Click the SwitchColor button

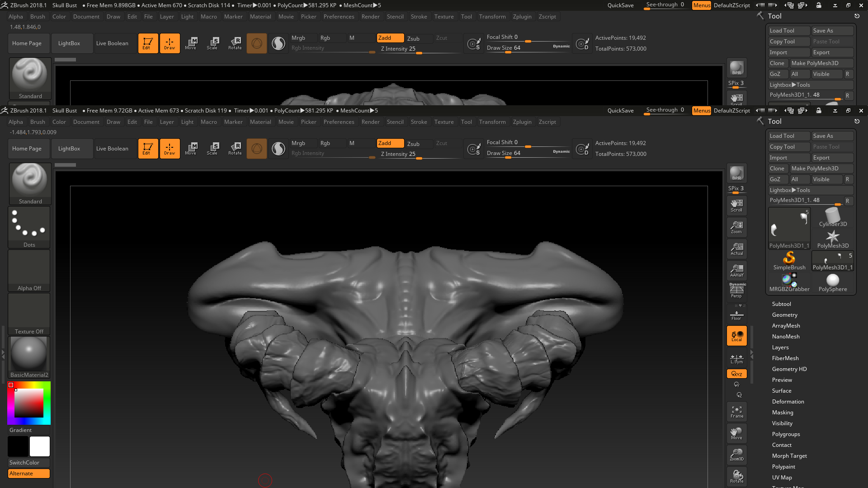click(29, 463)
